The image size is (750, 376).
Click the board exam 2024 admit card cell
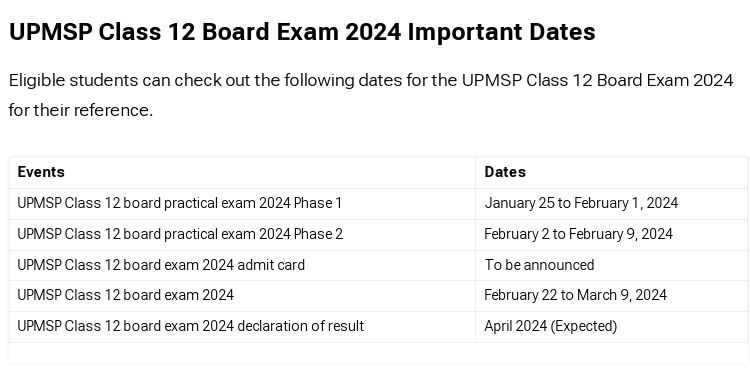tap(242, 265)
